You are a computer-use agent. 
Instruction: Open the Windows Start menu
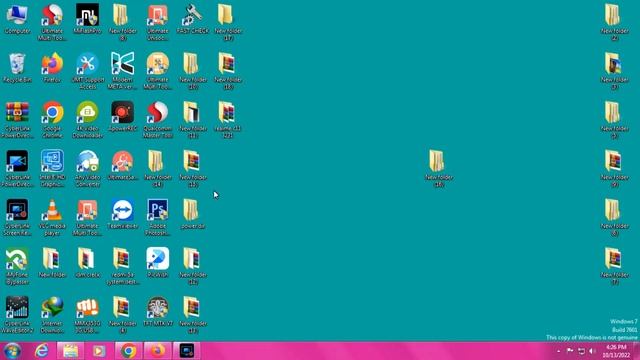tap(12, 351)
